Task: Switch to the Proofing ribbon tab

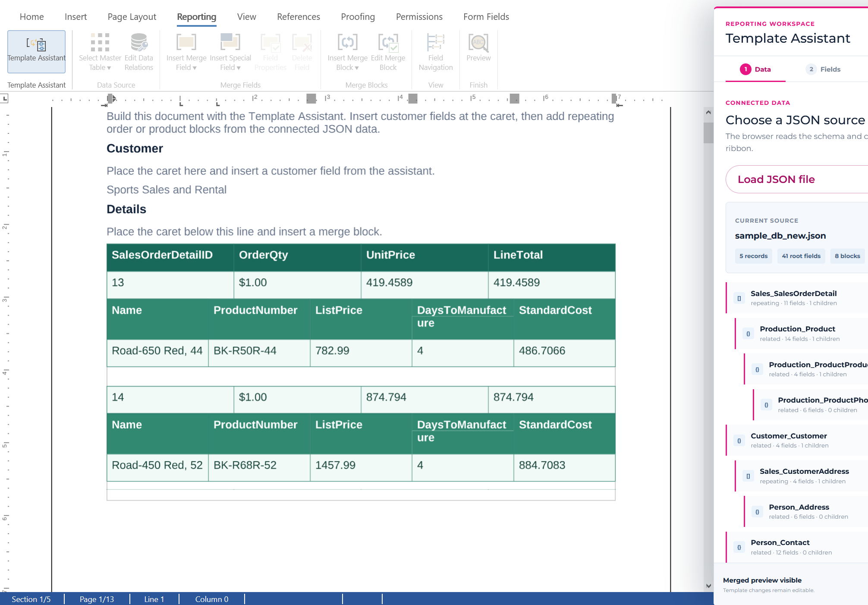Action: coord(358,17)
